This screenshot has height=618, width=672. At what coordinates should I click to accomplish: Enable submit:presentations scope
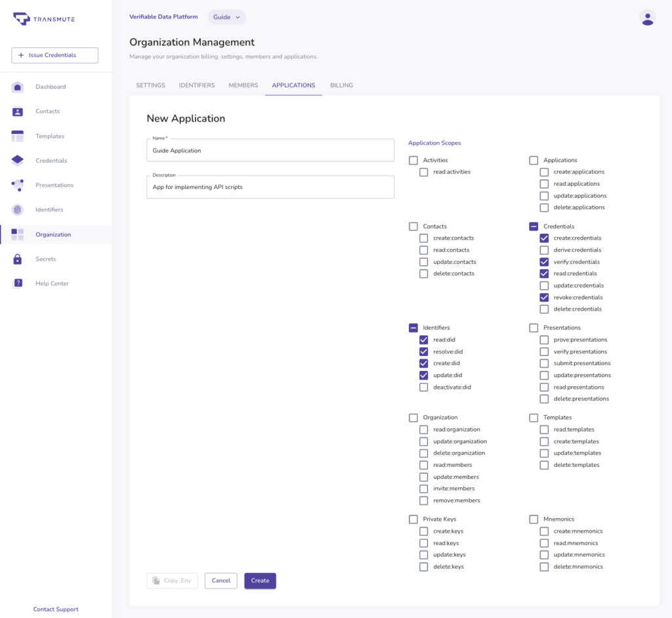(x=544, y=363)
